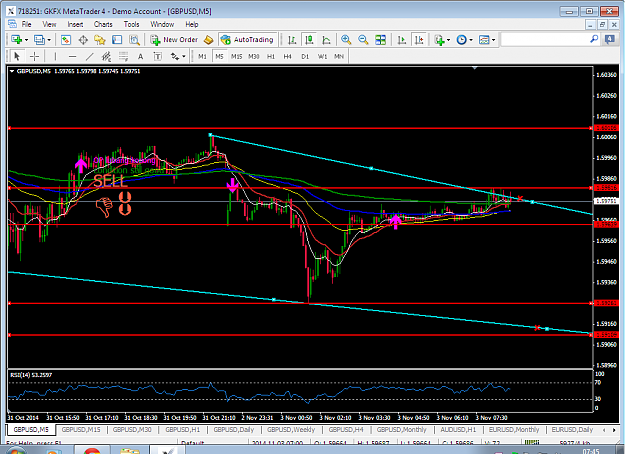The image size is (625, 454).
Task: Expand the new chart dropdown arrow
Action: [x=26, y=40]
